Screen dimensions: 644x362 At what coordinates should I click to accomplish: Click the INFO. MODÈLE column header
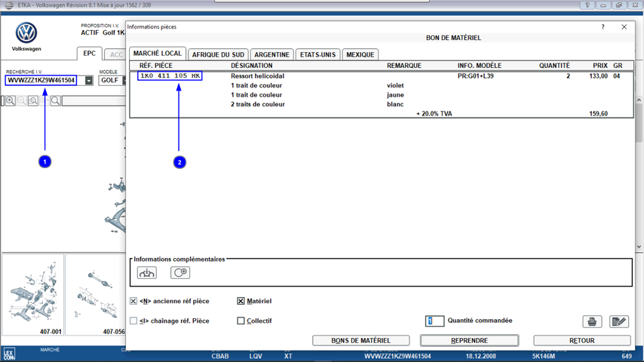tap(480, 66)
